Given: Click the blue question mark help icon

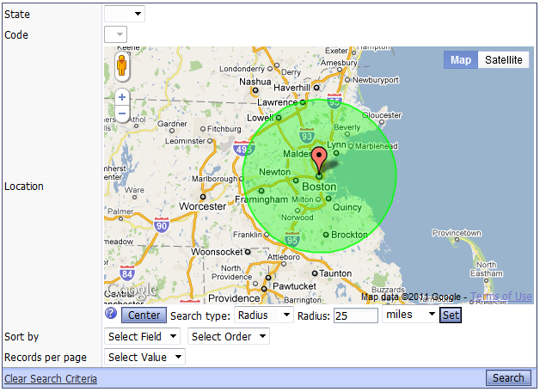Looking at the screenshot, I should [111, 313].
